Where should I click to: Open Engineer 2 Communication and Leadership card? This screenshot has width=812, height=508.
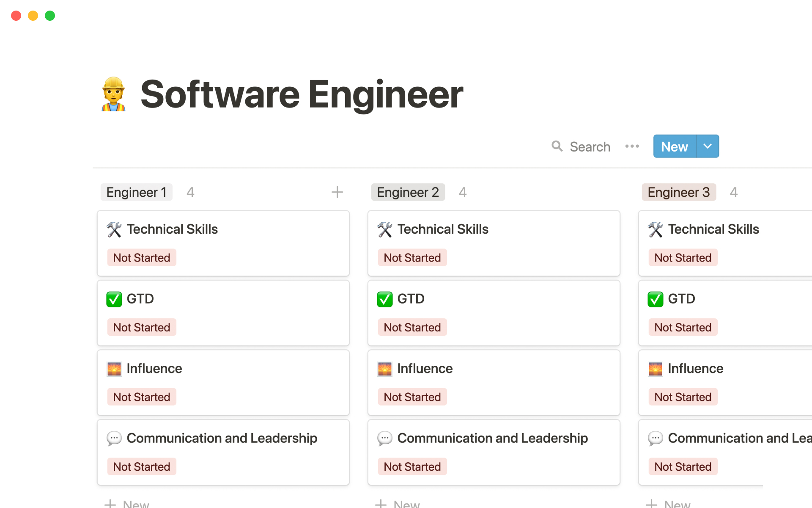[x=492, y=438]
